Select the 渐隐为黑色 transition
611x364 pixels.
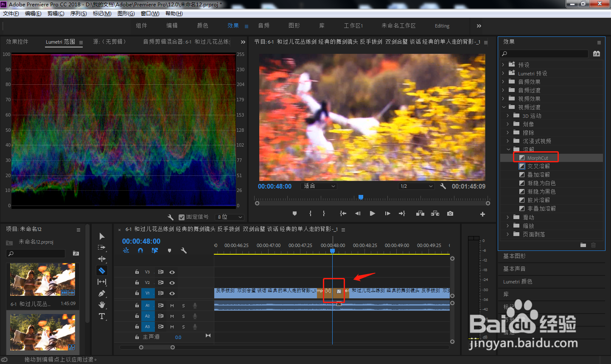(541, 192)
